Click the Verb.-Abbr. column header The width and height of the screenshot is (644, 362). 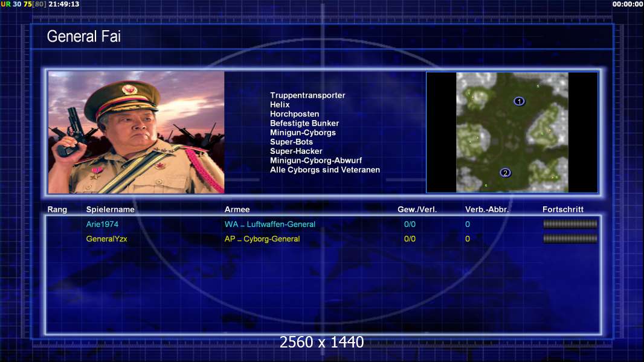point(487,209)
